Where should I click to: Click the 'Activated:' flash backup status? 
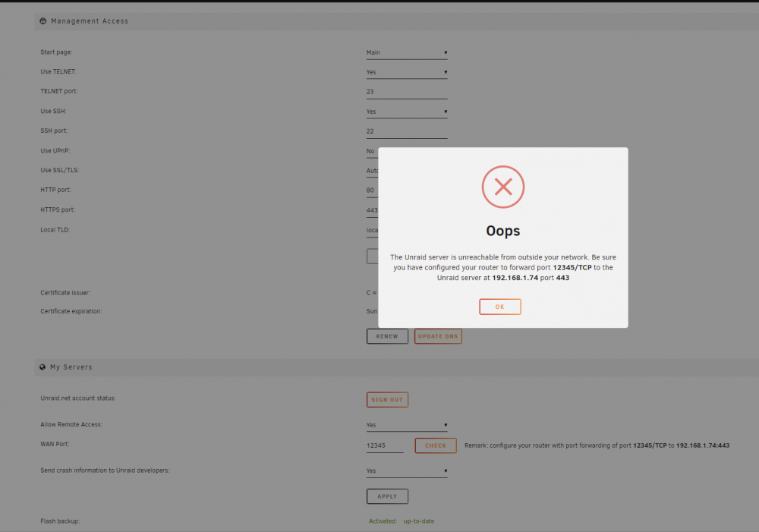click(383, 521)
